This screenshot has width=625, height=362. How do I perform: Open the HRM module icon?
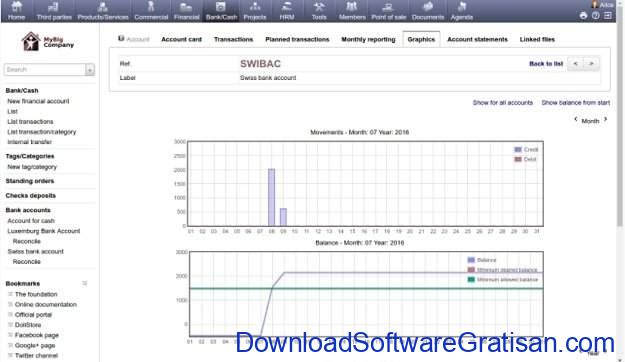[x=287, y=6]
